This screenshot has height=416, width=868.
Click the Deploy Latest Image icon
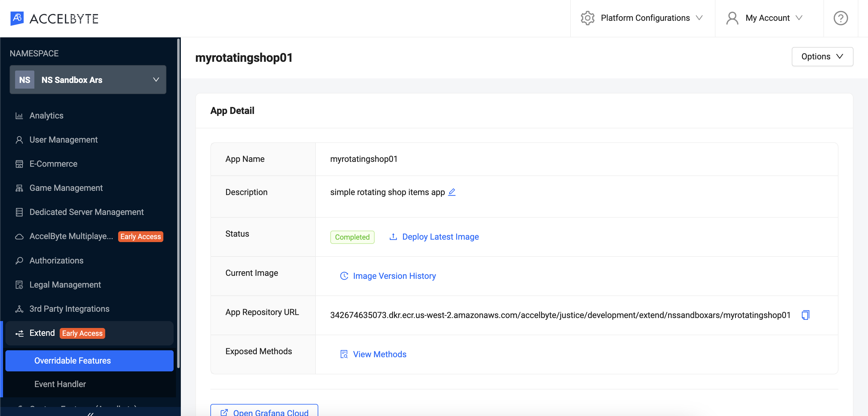point(394,237)
